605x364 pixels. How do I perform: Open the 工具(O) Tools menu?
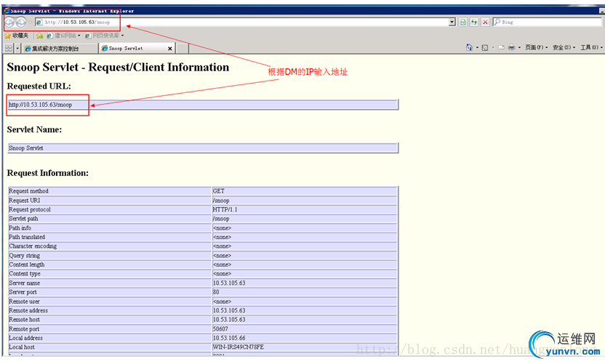coord(591,47)
